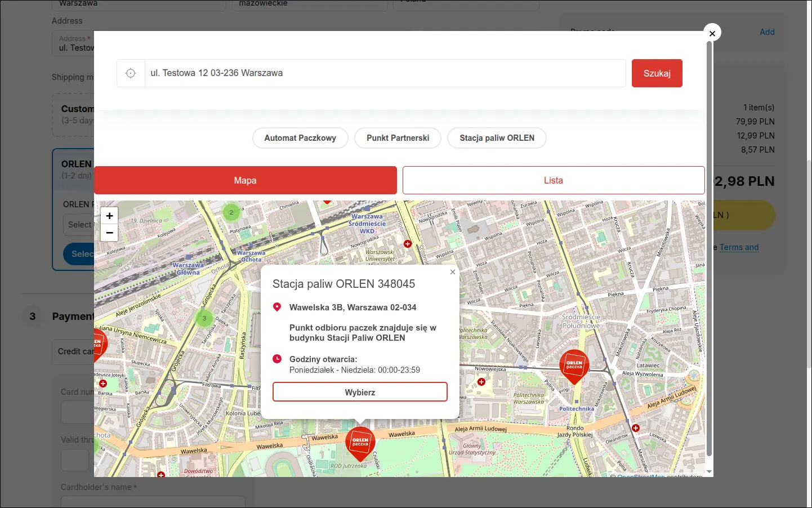The width and height of the screenshot is (812, 508).
Task: Click opening hours text 00:00-23:59
Action: 399,370
